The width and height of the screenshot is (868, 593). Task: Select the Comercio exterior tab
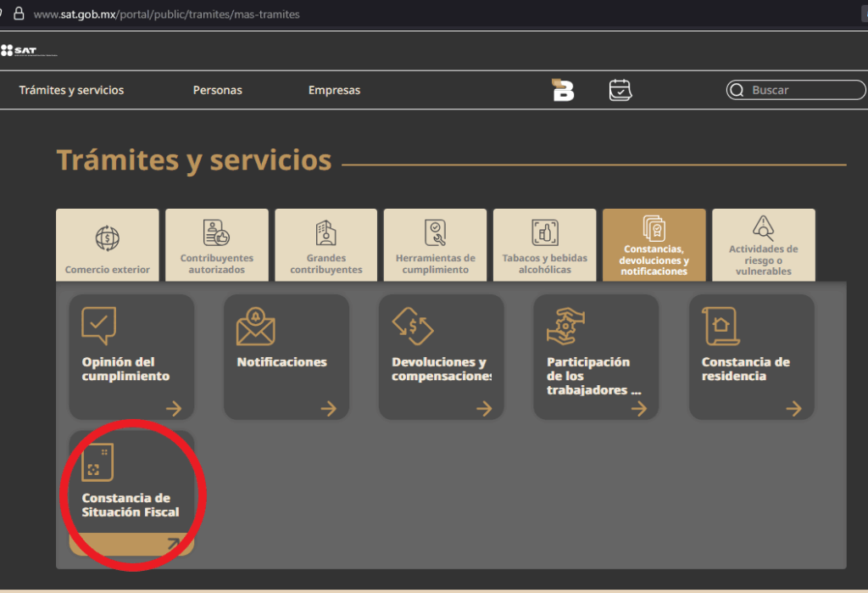108,245
